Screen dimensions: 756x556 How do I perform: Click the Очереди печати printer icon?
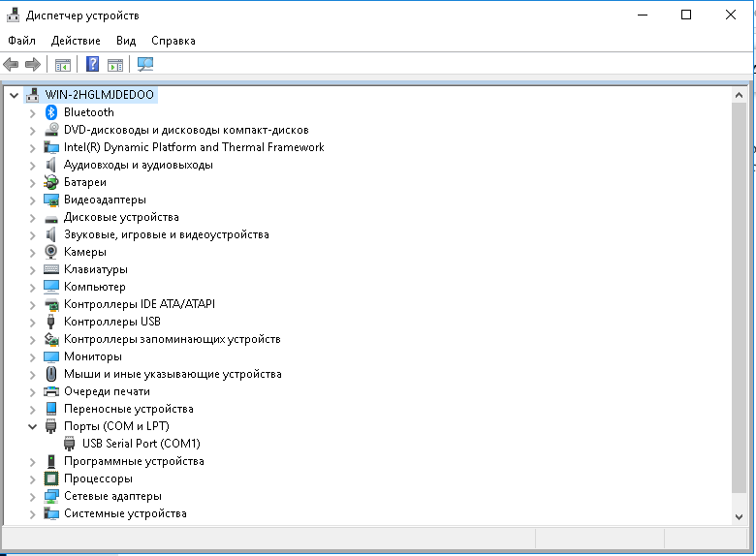[51, 391]
